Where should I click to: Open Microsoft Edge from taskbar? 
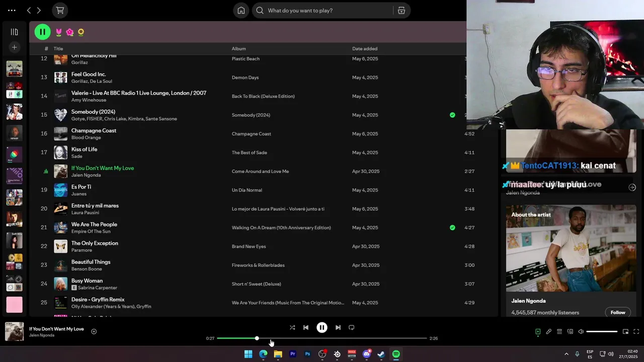tap(263, 354)
